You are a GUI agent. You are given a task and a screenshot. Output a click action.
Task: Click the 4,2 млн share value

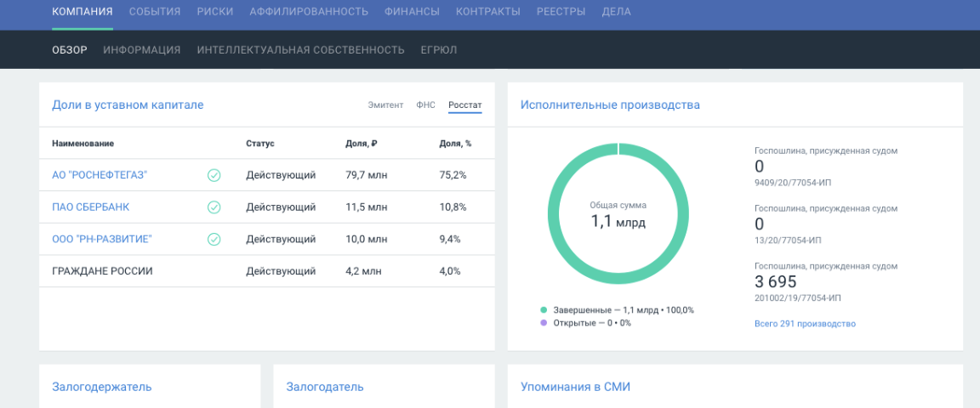click(363, 271)
